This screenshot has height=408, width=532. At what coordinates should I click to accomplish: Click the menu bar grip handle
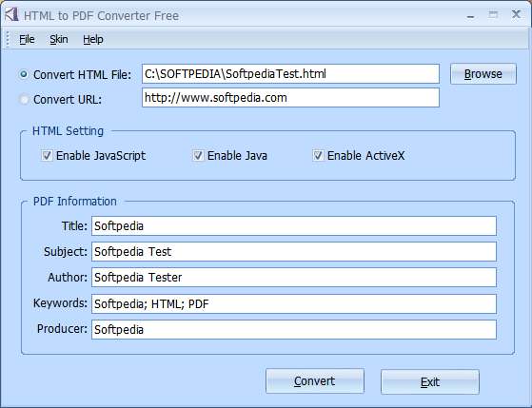[x=8, y=39]
